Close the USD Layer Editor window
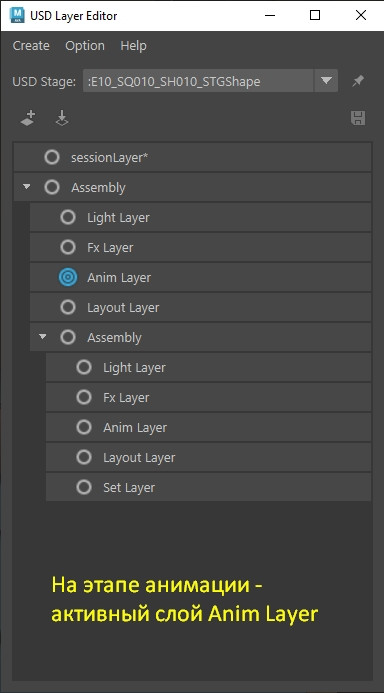 [361, 15]
